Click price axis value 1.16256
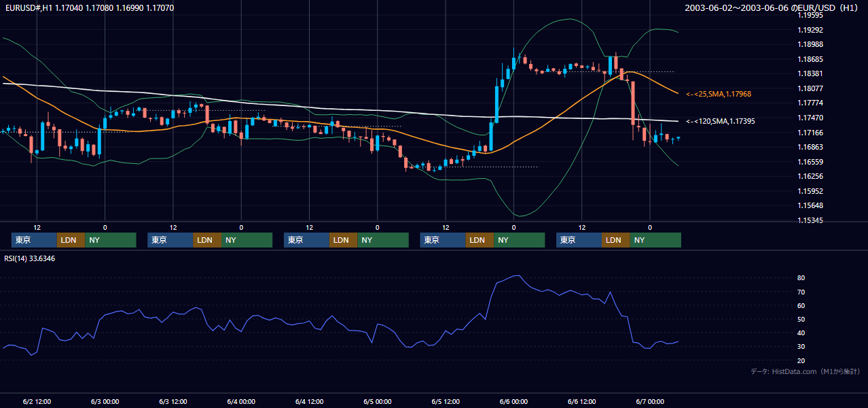Viewport: 868px width, 408px height. (x=810, y=176)
